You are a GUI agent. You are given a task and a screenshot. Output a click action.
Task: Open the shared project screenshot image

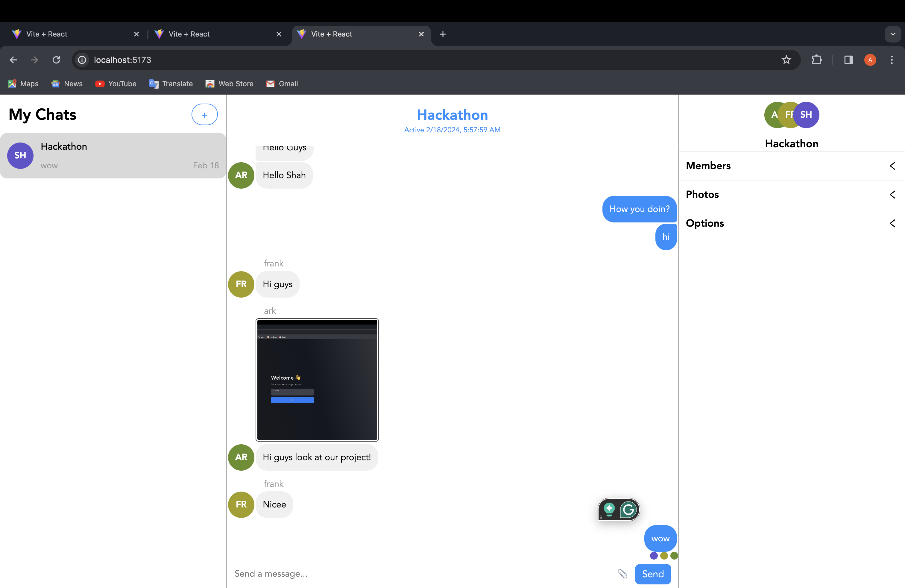317,380
